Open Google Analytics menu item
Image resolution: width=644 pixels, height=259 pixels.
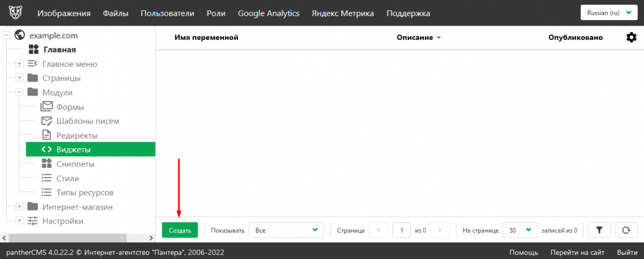[x=269, y=13]
